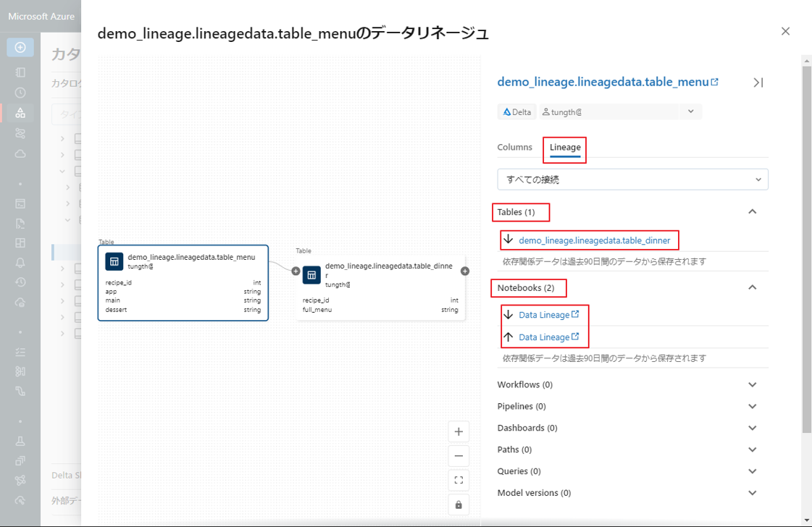Click the New plus icon in sidebar
Viewport: 812px width, 527px height.
click(20, 48)
